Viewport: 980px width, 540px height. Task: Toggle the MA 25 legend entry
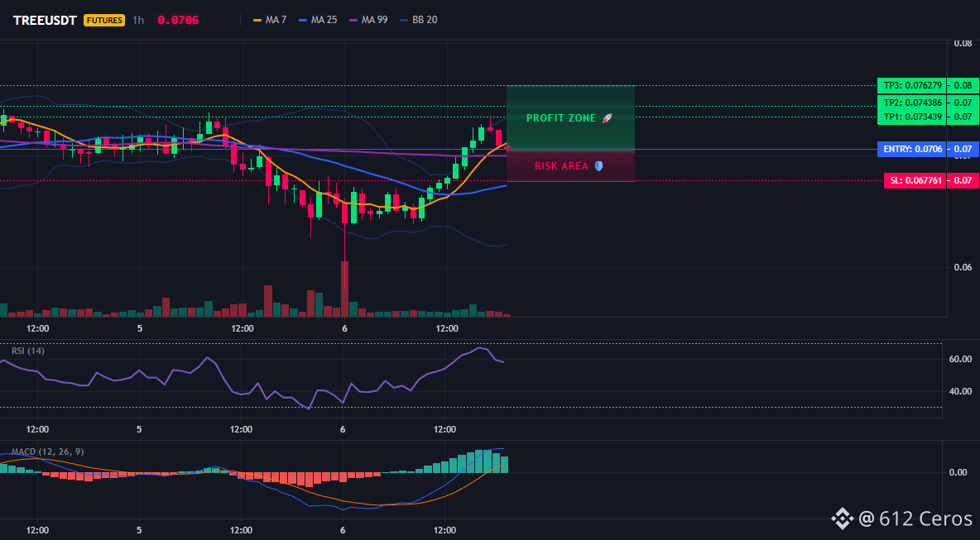click(x=318, y=20)
